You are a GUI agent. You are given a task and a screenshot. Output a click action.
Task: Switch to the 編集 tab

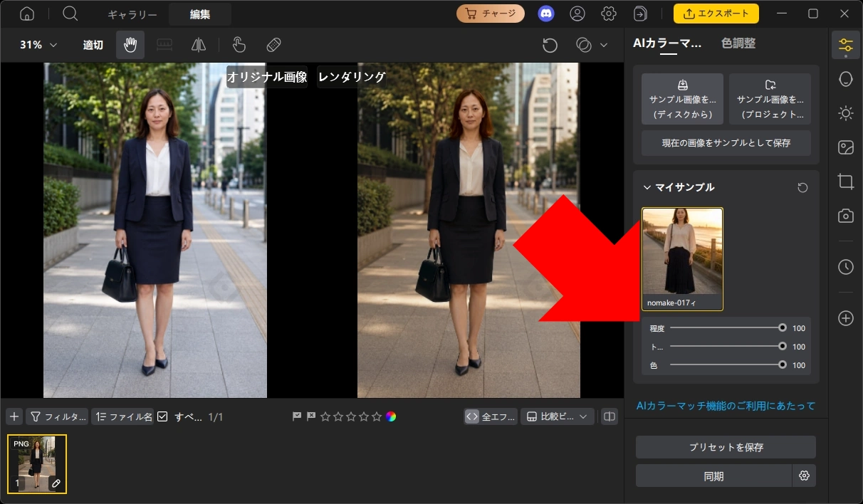click(200, 14)
